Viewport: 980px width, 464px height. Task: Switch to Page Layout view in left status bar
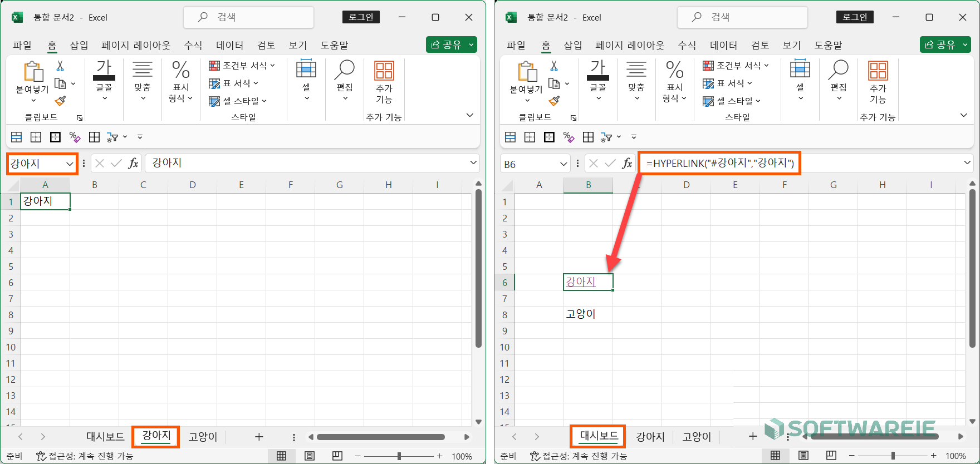click(x=310, y=456)
